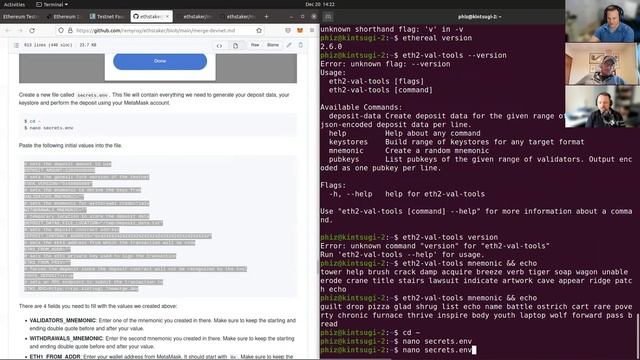Select top webcam participant thumbnail
Image resolution: width=640 pixels, height=360 pixels.
(x=602, y=21)
